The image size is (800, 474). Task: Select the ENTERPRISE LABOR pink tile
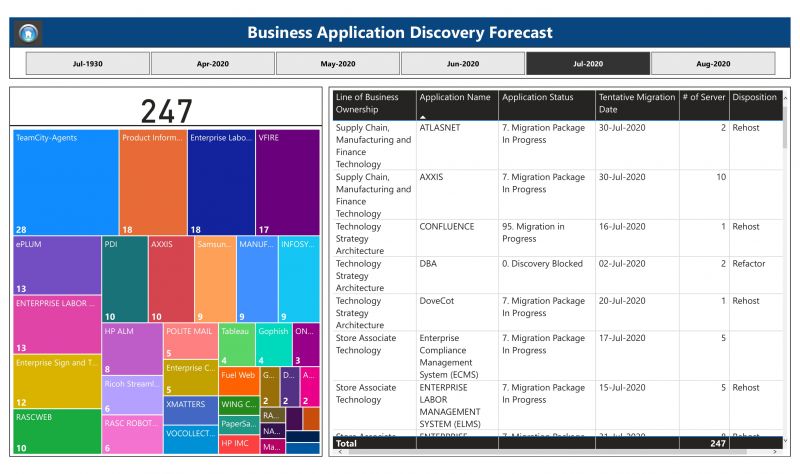(57, 325)
